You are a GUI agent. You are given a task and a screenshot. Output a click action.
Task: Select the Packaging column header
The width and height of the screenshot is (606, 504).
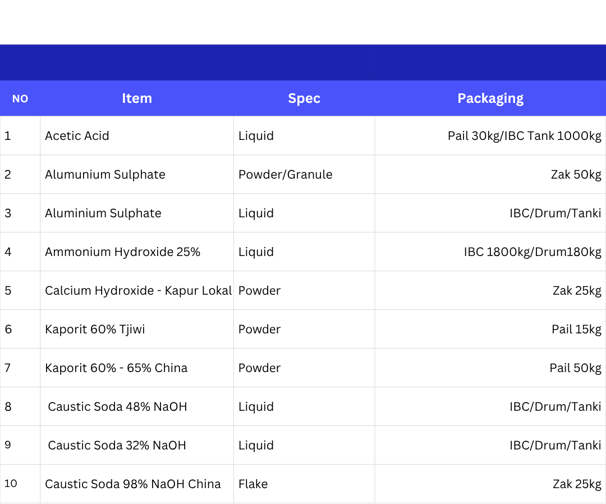[x=490, y=99]
